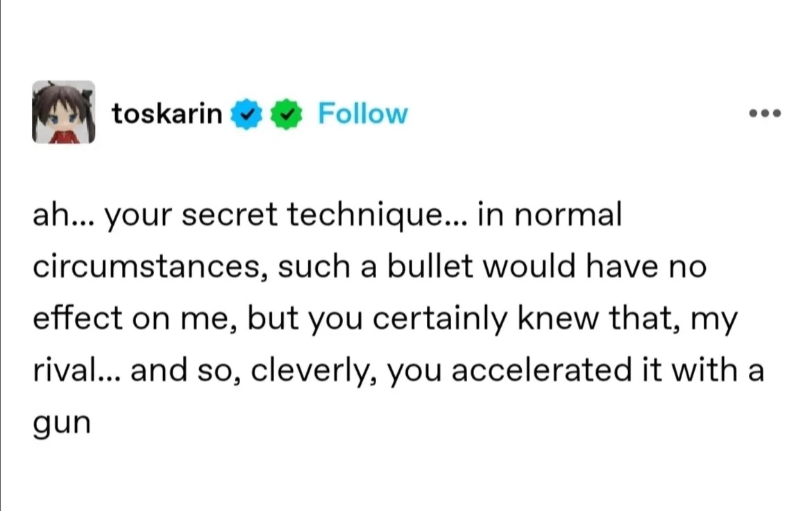Click the word "accelerated" in the post
Image resolution: width=812 pixels, height=511 pixels.
[x=541, y=370]
